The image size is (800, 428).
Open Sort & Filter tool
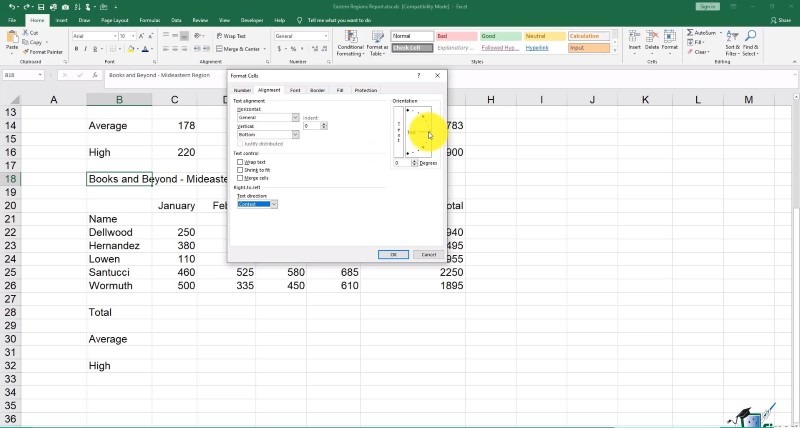tap(732, 41)
